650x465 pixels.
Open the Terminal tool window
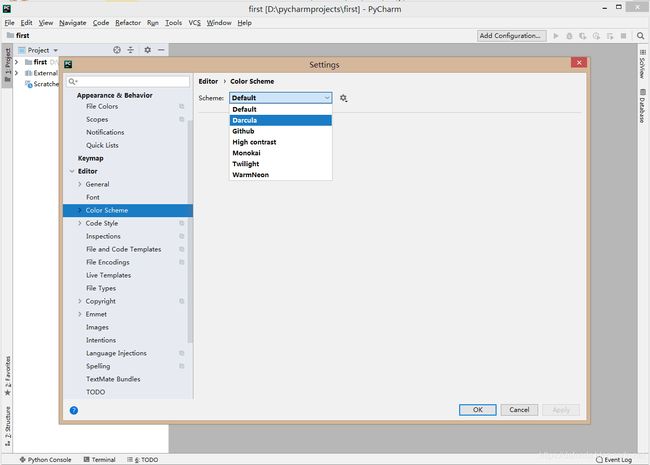(x=99, y=460)
